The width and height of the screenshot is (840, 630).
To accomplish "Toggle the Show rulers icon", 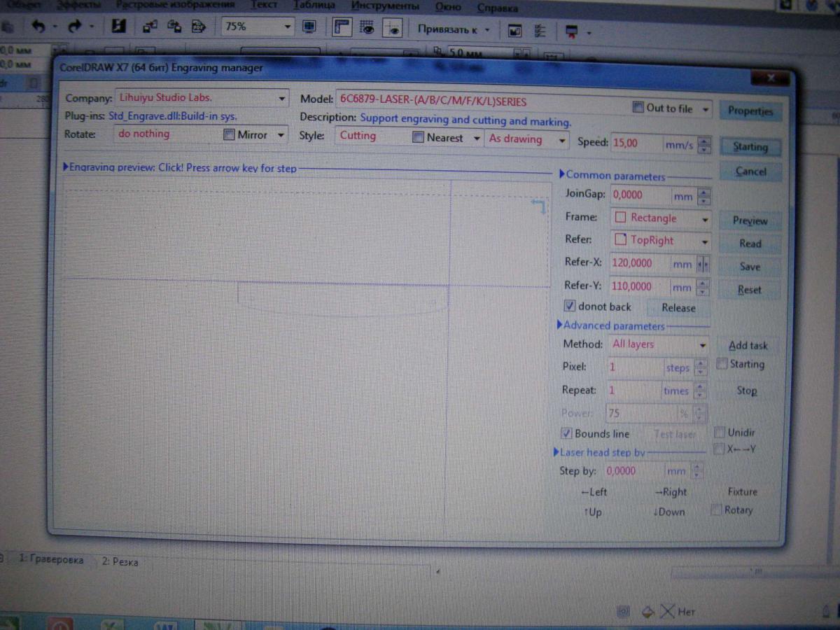I will pyautogui.click(x=342, y=28).
